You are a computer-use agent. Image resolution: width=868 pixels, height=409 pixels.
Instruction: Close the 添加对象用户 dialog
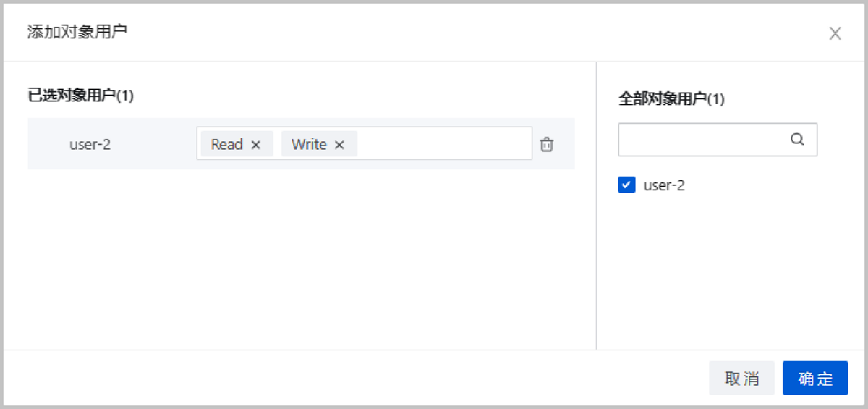tap(835, 33)
